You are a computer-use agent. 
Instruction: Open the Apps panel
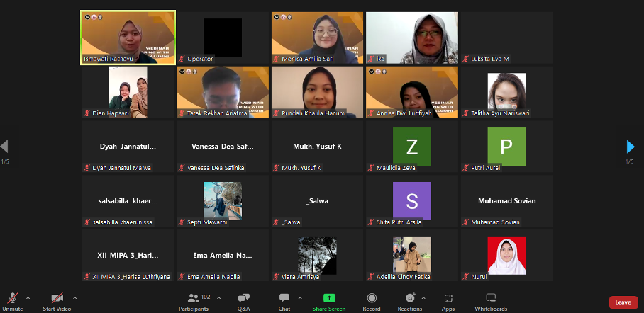[x=448, y=300]
